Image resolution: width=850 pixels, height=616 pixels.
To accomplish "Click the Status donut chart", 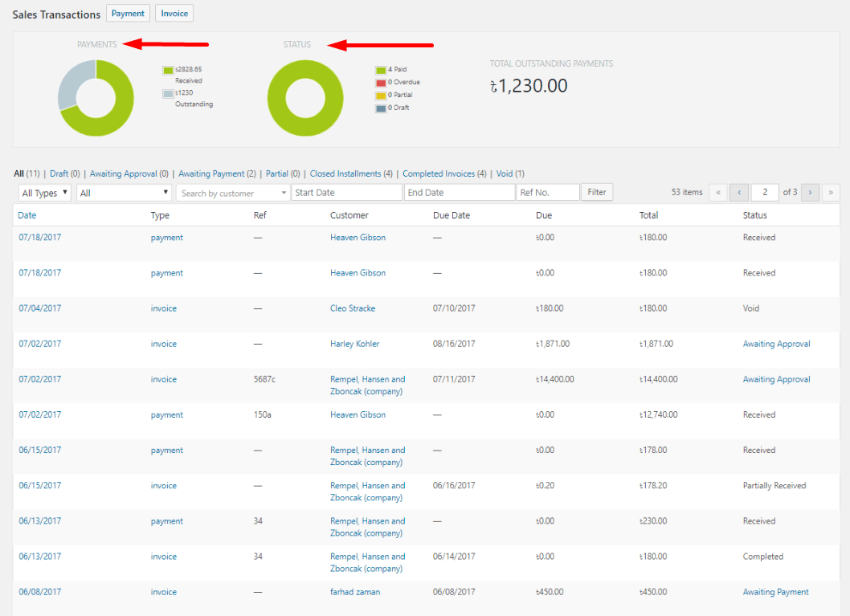I will (x=305, y=98).
